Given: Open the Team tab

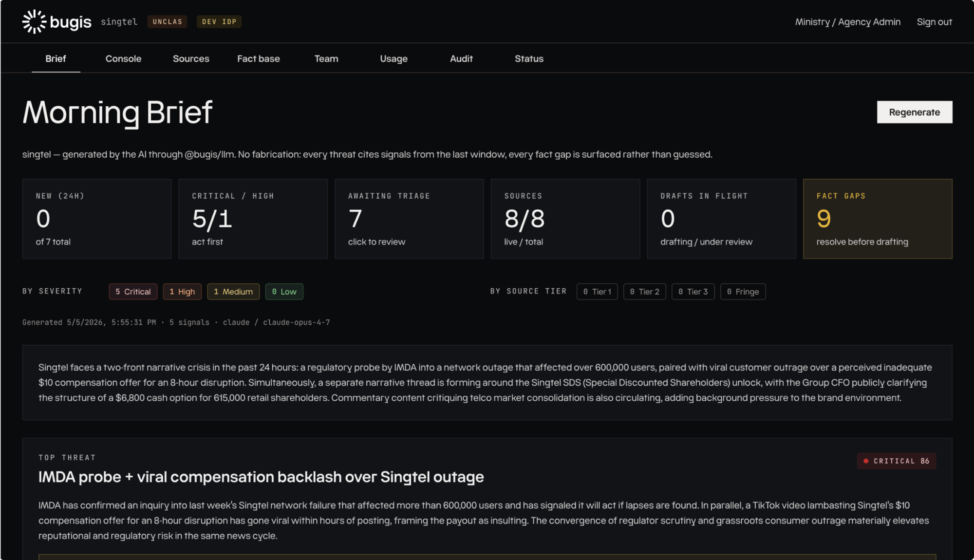Looking at the screenshot, I should pyautogui.click(x=326, y=58).
